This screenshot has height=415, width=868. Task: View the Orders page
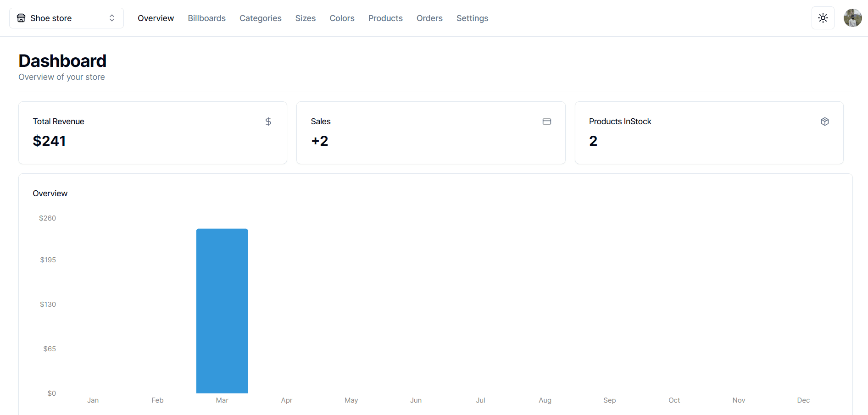point(429,18)
